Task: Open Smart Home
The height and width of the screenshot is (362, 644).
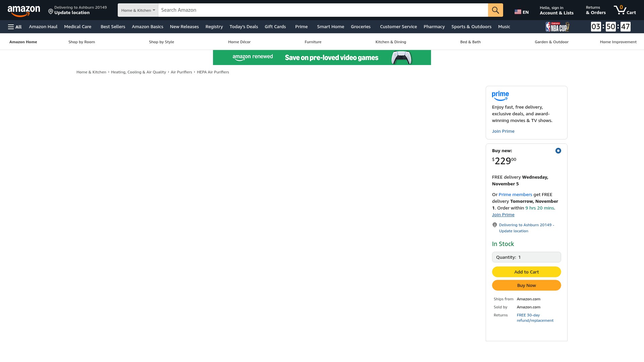Action: (x=330, y=27)
